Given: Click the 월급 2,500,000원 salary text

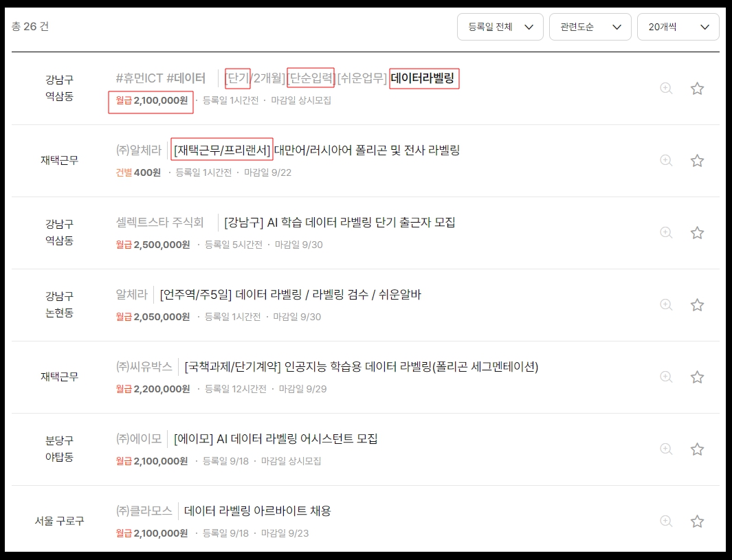Looking at the screenshot, I should pos(153,245).
